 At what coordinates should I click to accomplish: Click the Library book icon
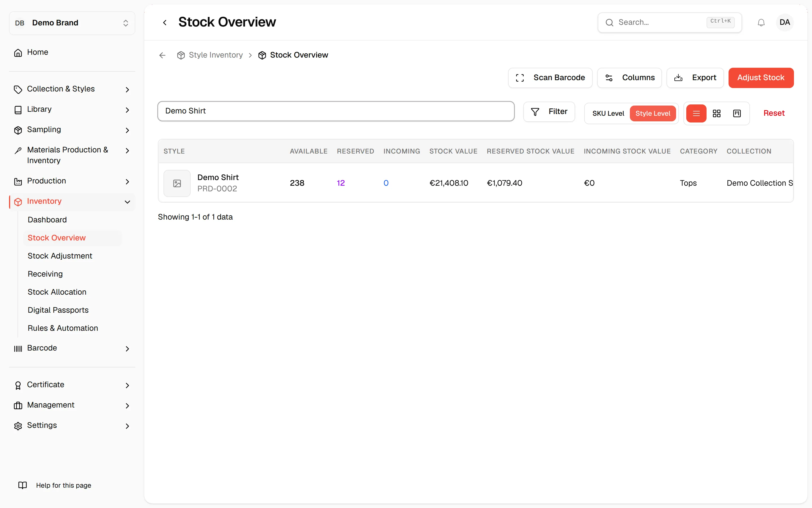tap(18, 110)
